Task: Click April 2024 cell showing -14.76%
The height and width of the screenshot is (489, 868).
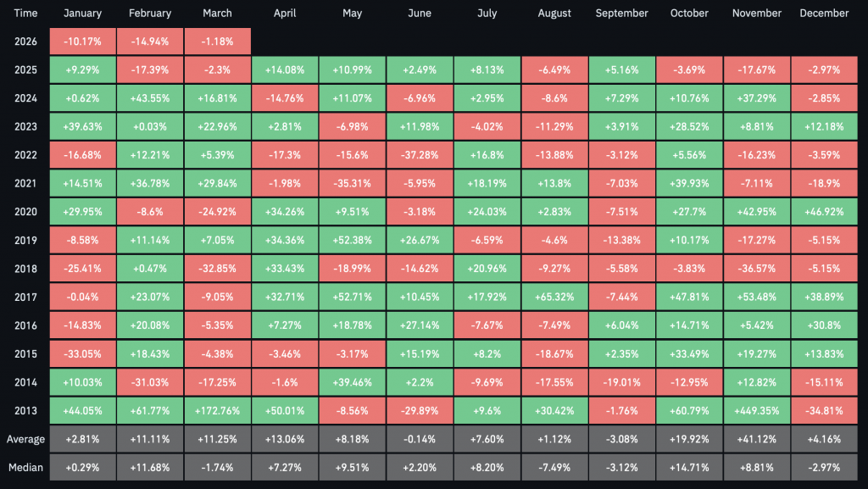Action: pyautogui.click(x=285, y=97)
